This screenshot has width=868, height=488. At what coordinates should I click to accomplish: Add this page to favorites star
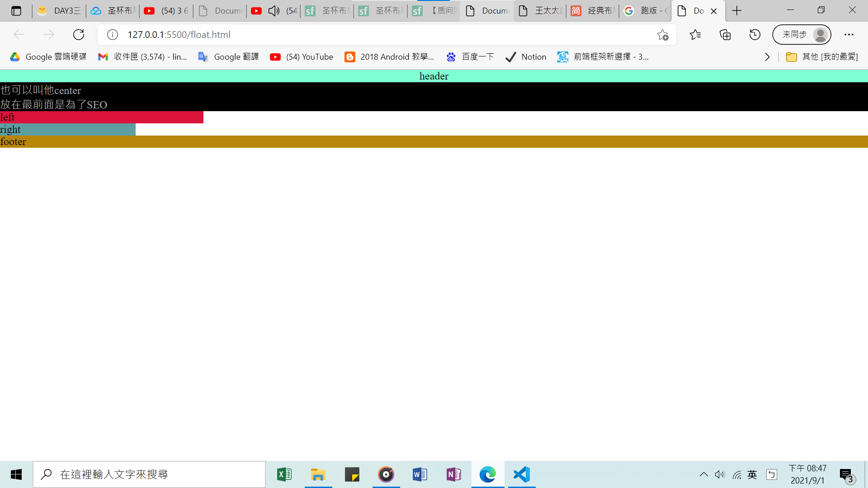coord(663,35)
